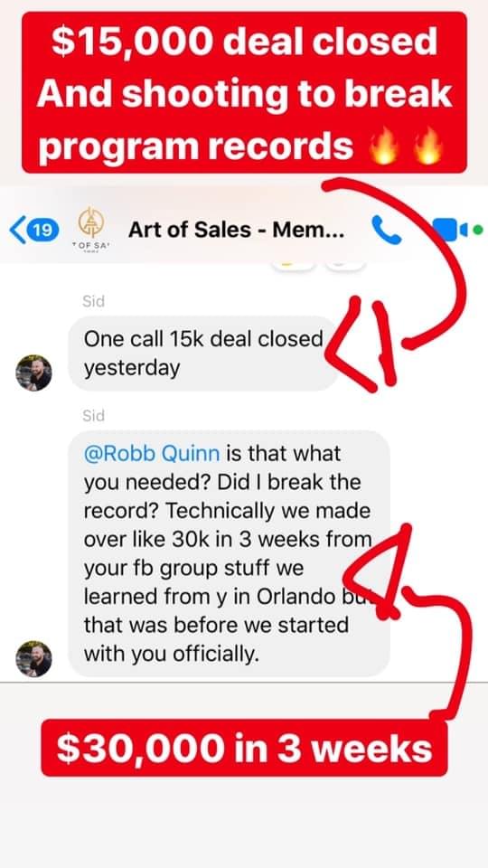This screenshot has width=488, height=868.
Task: Start a video call with camera icon
Action: pyautogui.click(x=449, y=229)
